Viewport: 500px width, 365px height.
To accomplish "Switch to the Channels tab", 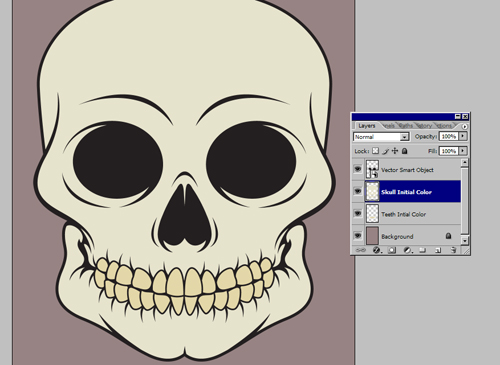I will tap(388, 126).
